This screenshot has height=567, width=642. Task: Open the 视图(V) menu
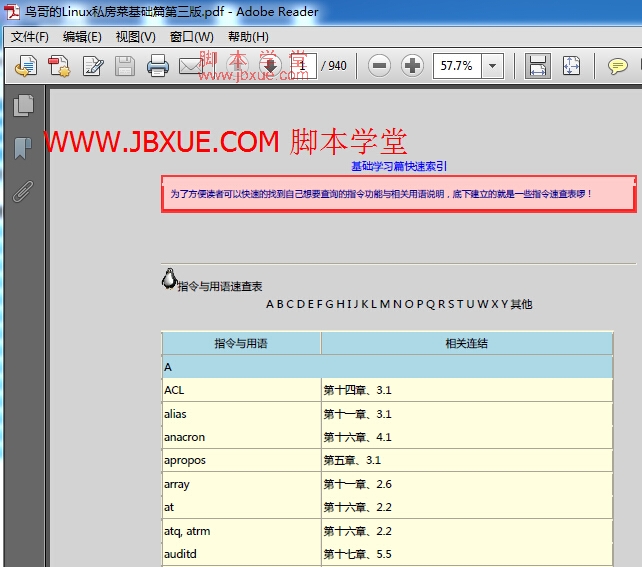pos(136,37)
